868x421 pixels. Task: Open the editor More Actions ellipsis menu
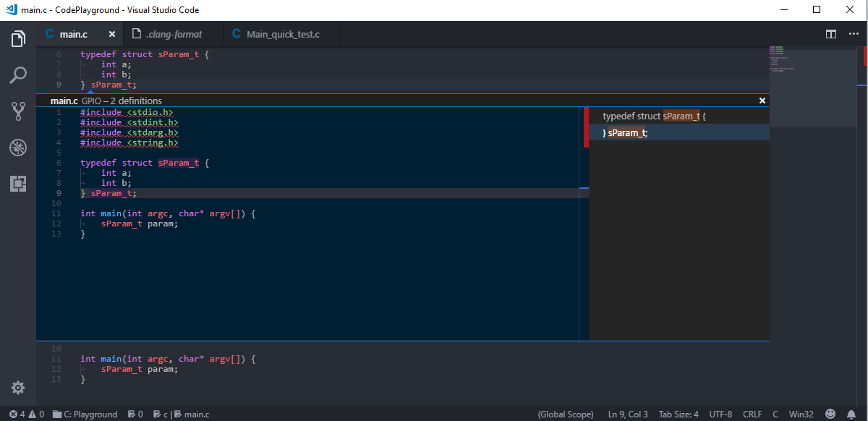(854, 33)
